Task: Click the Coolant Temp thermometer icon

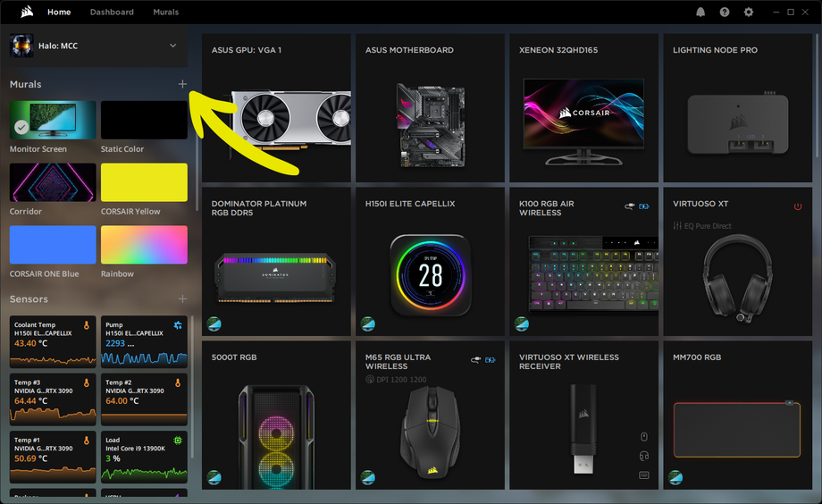Action: click(87, 325)
